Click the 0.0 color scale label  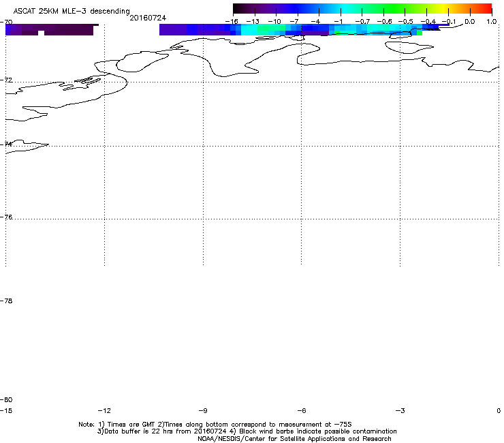[470, 22]
